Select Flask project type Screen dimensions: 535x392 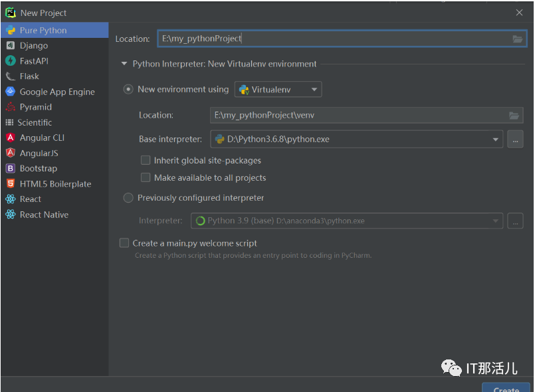(54, 76)
